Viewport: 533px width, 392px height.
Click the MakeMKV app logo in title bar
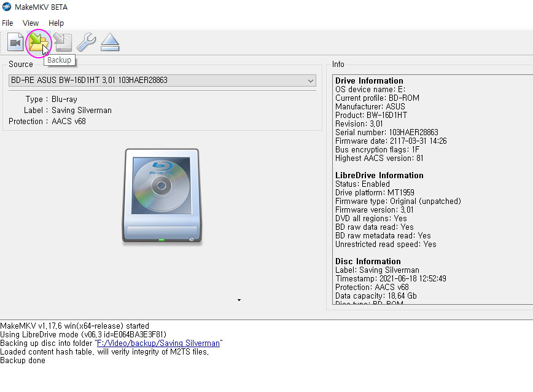[7, 7]
